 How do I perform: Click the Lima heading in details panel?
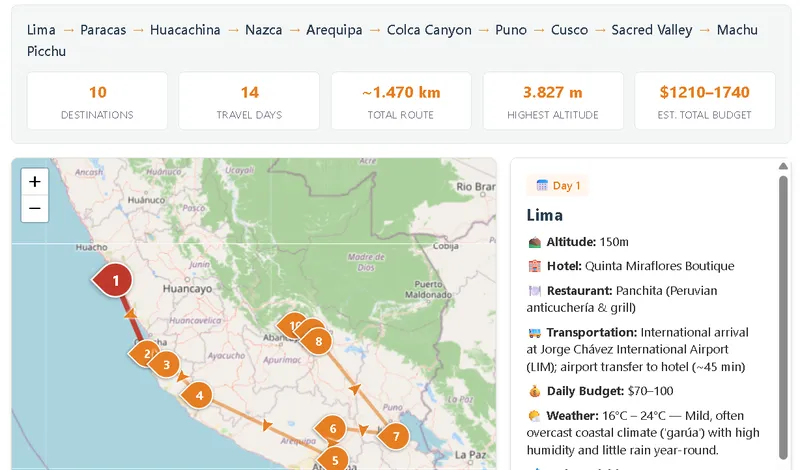[544, 215]
